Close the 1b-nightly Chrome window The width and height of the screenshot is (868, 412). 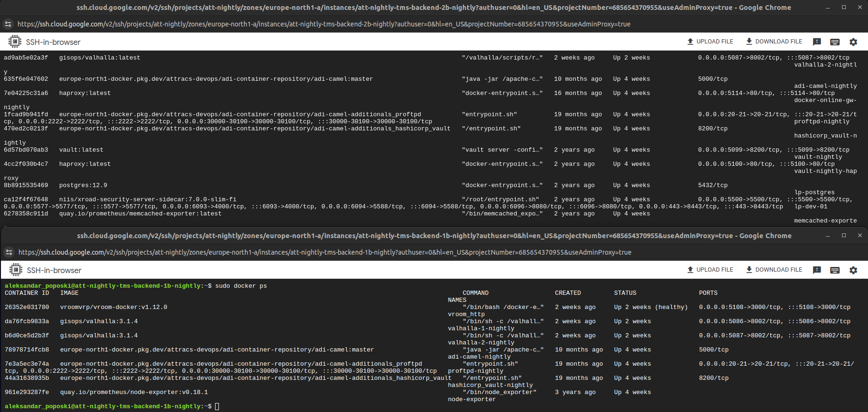click(x=860, y=236)
